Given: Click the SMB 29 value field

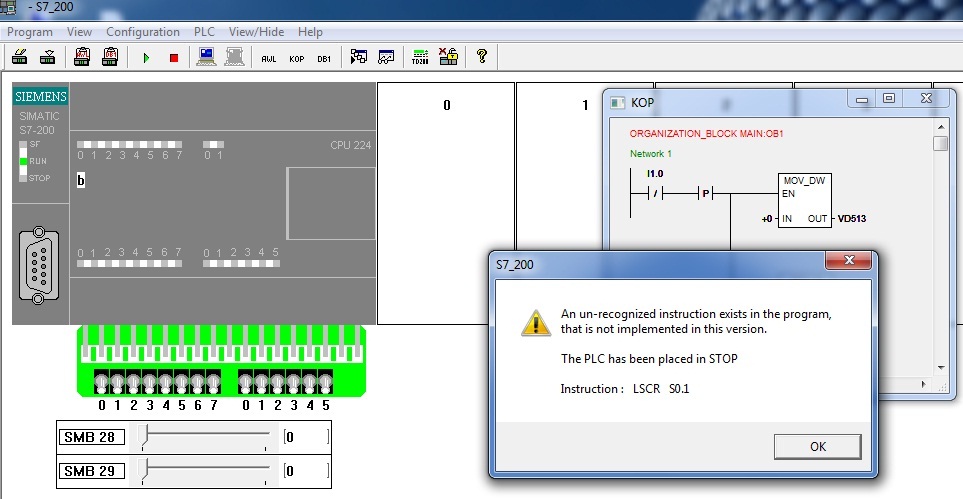Looking at the screenshot, I should pyautogui.click(x=306, y=471).
